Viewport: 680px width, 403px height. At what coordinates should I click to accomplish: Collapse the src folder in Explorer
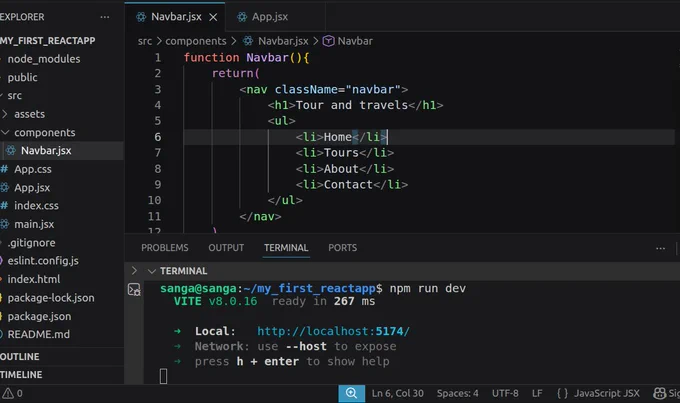[14, 96]
